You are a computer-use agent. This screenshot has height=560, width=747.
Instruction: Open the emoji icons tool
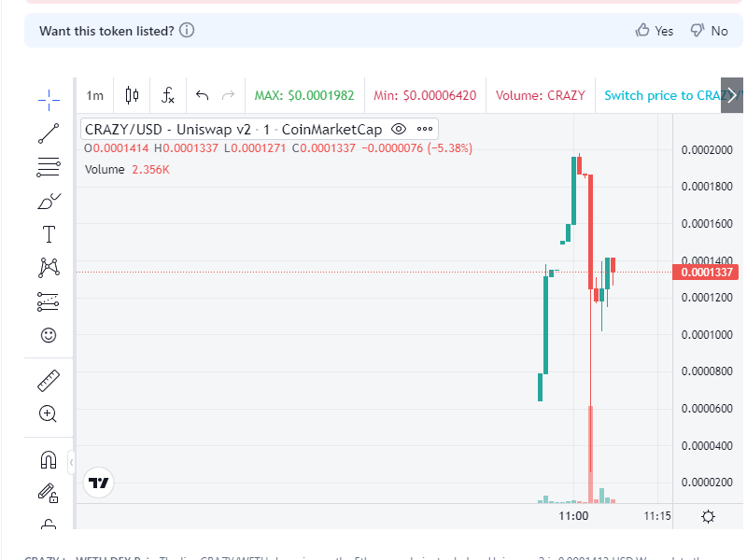click(x=49, y=335)
